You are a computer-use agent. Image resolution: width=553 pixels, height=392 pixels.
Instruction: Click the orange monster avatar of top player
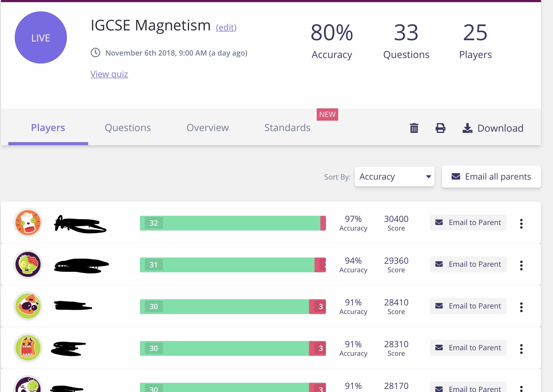coord(28,223)
